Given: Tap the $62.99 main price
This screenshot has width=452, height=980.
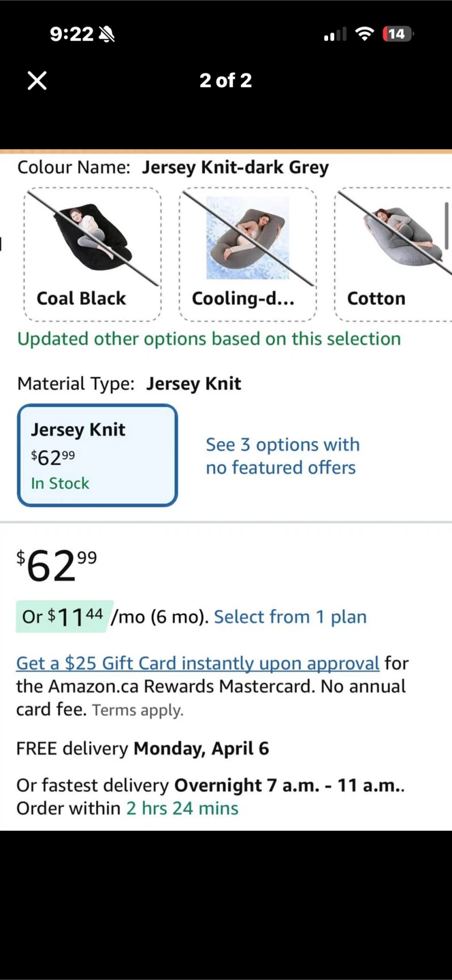Looking at the screenshot, I should (57, 566).
